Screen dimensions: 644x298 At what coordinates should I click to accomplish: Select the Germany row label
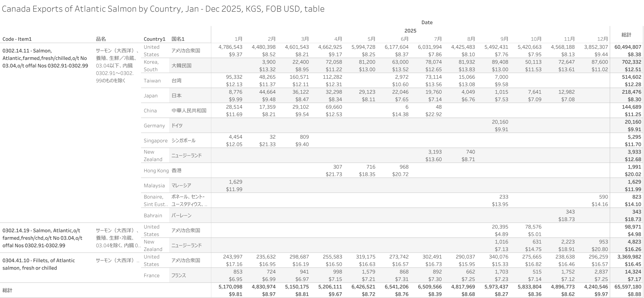coord(154,125)
